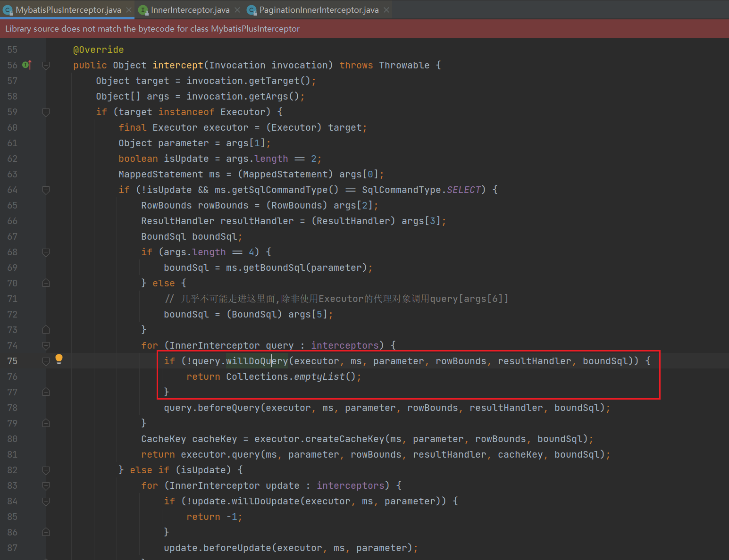Collapse the intercept method at line 56
This screenshot has height=560, width=729.
pyautogui.click(x=46, y=65)
